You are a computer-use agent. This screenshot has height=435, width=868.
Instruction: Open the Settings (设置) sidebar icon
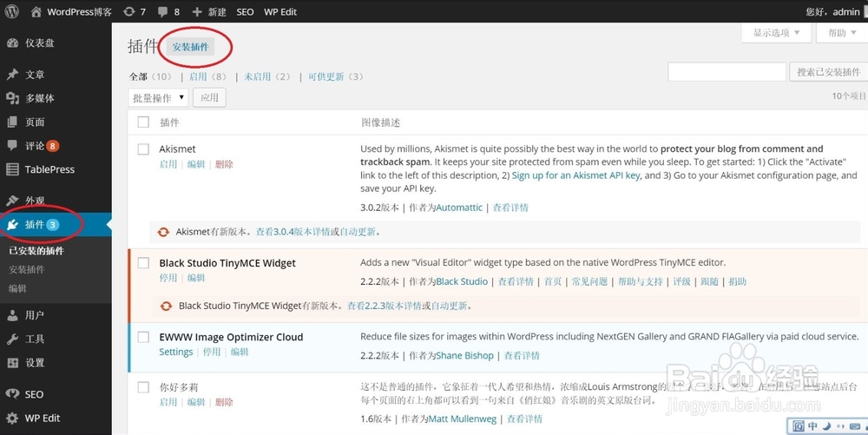tap(12, 363)
